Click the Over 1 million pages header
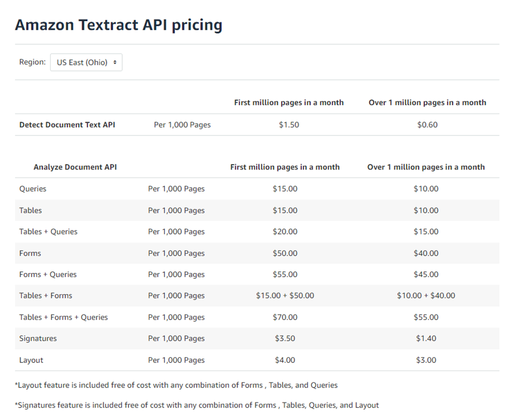Image resolution: width=520 pixels, height=420 pixels. (x=427, y=102)
